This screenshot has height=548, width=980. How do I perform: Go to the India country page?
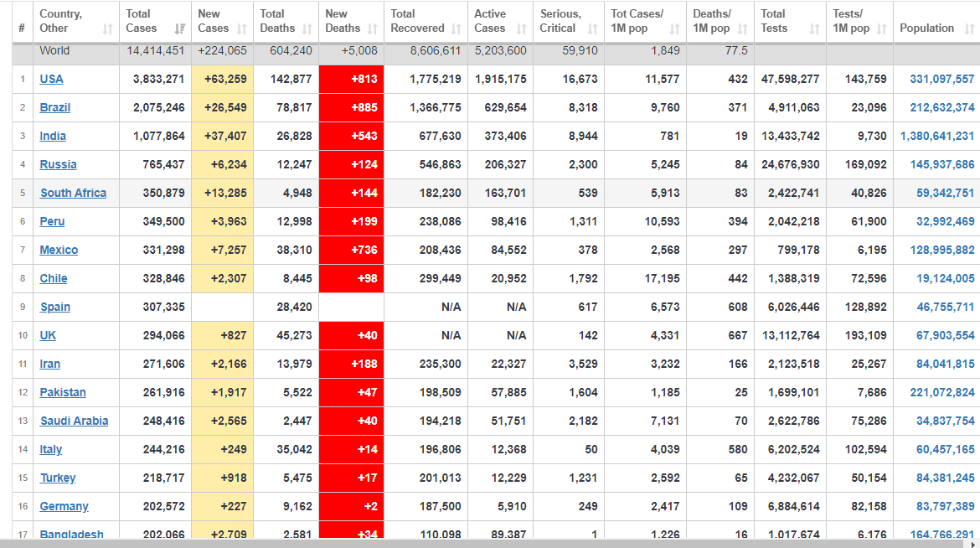point(53,136)
